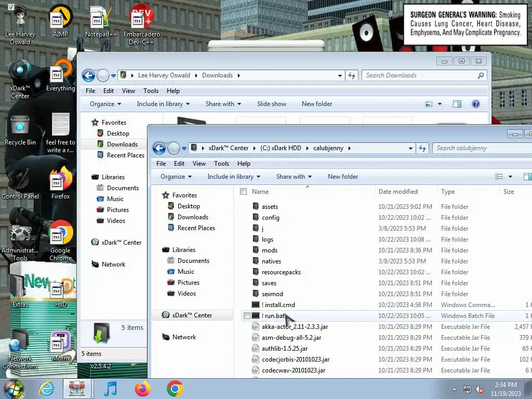Click Slide show in Downloads window
Screen dimensions: 532x399
coord(272,104)
